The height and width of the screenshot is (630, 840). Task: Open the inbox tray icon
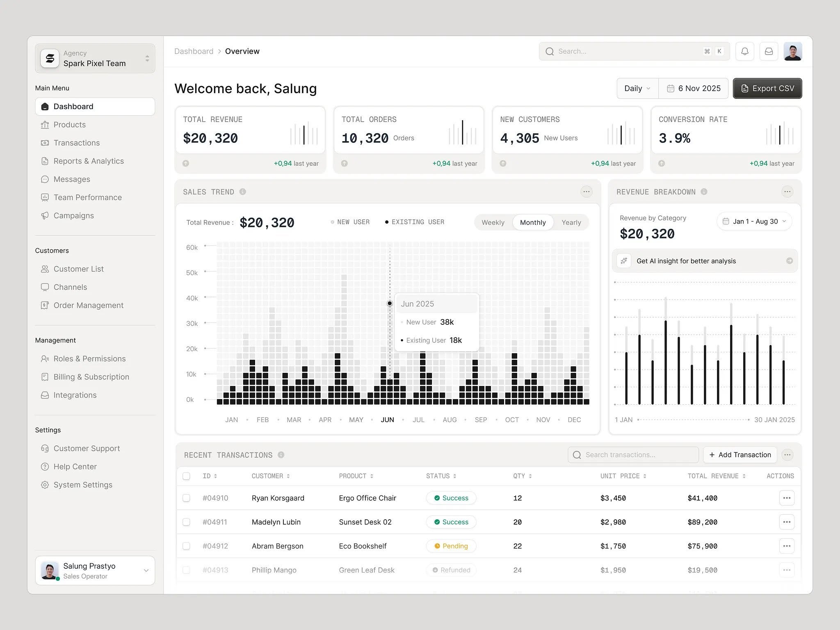(769, 51)
